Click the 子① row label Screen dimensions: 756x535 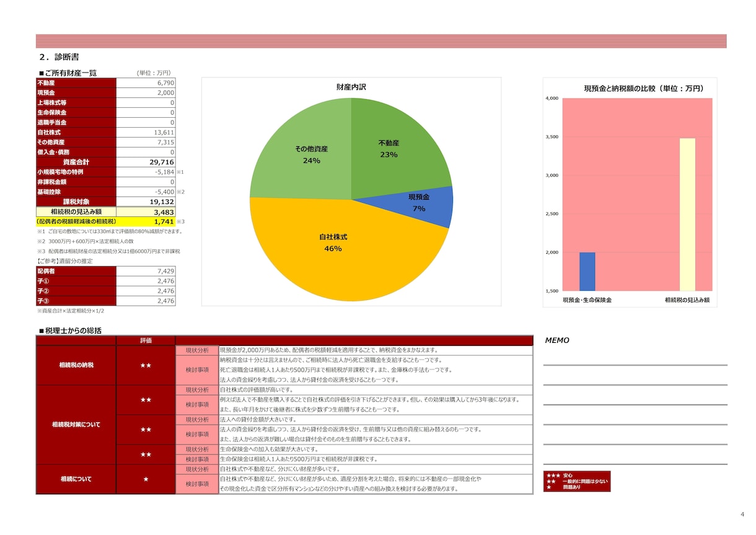[x=76, y=281]
